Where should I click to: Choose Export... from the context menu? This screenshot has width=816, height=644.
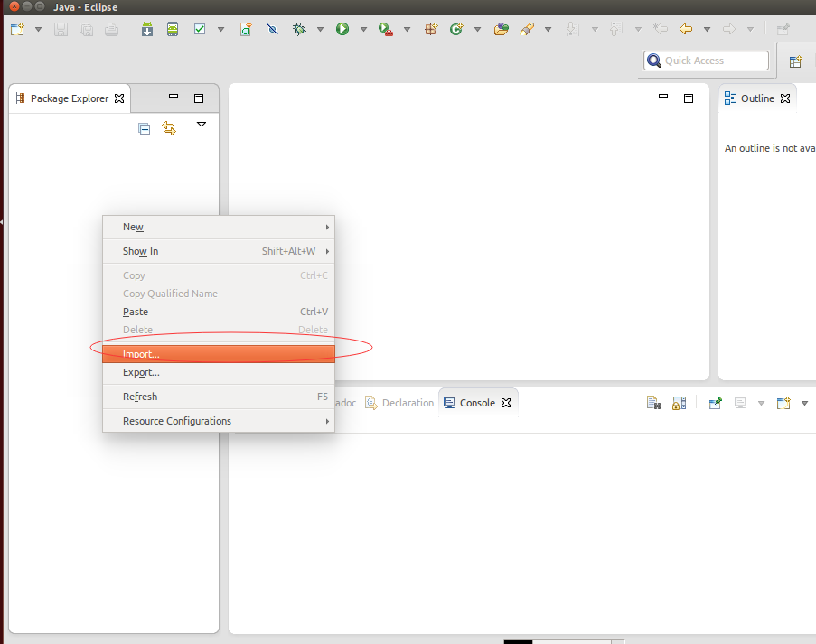click(x=219, y=372)
